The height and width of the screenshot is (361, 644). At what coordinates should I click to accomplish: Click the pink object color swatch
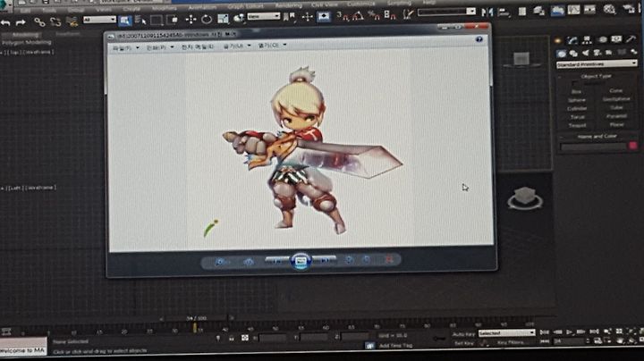(632, 146)
